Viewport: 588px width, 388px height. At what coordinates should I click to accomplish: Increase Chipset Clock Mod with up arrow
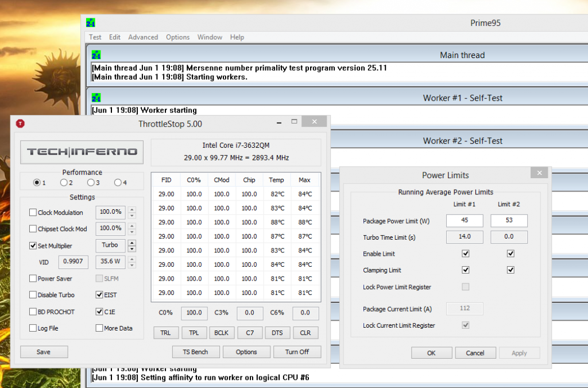point(131,226)
